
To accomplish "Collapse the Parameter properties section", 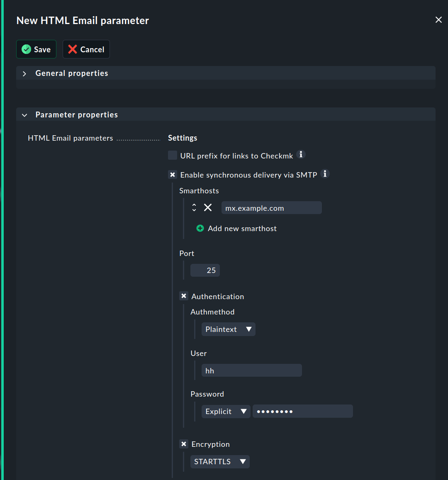I will point(24,115).
